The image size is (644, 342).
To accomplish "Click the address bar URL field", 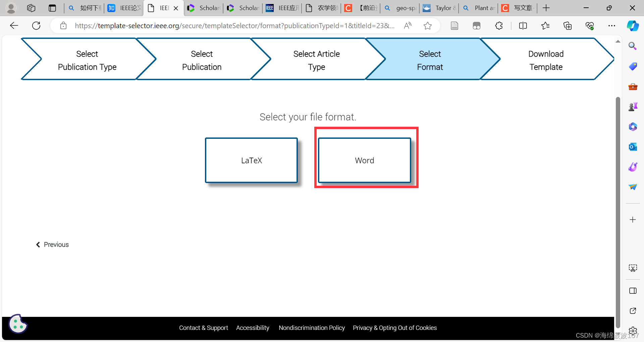I will [234, 25].
